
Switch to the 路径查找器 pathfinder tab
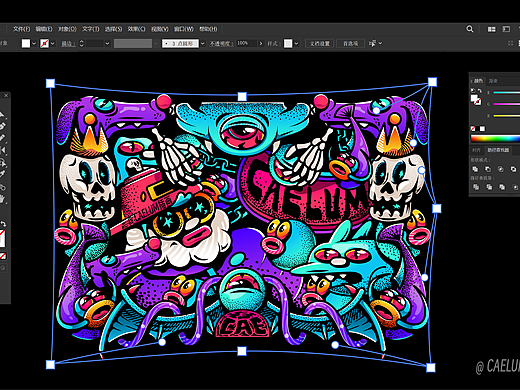point(498,150)
